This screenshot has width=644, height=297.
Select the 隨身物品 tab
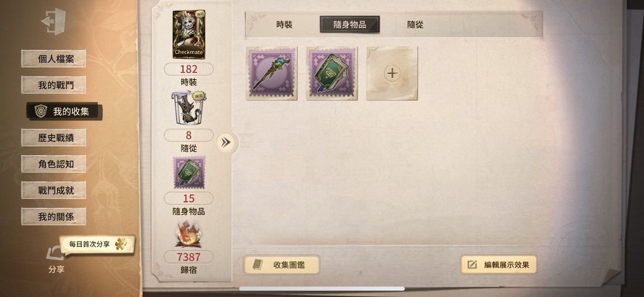click(x=349, y=25)
